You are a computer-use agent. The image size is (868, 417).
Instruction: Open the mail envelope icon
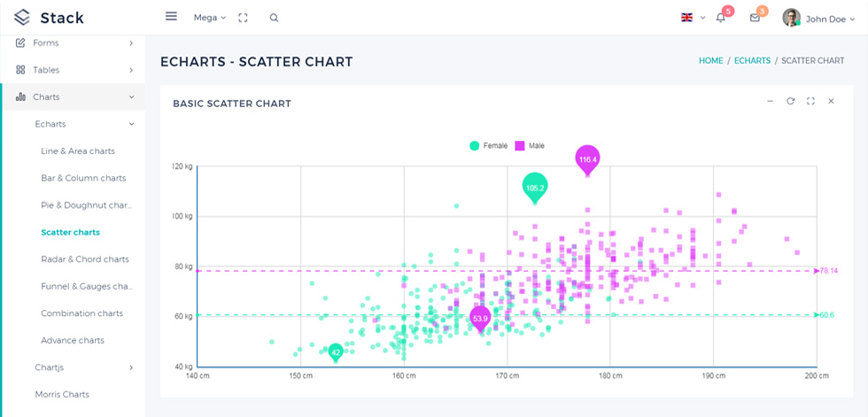755,18
